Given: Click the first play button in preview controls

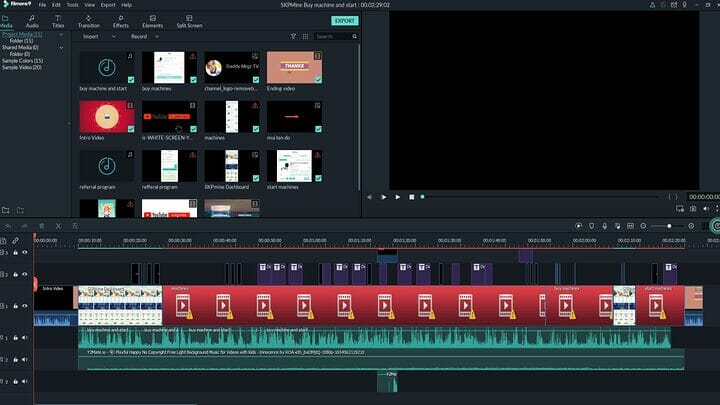Looking at the screenshot, I should tap(383, 197).
